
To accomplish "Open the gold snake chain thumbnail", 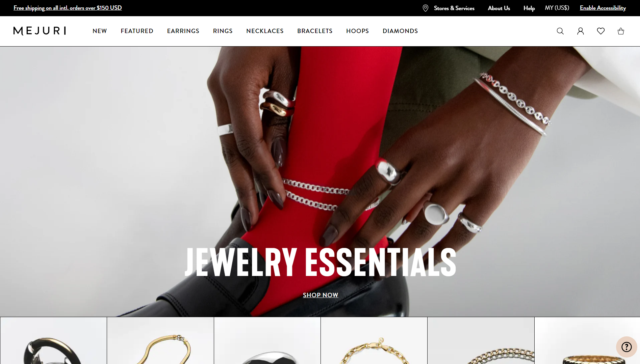I will [160, 340].
